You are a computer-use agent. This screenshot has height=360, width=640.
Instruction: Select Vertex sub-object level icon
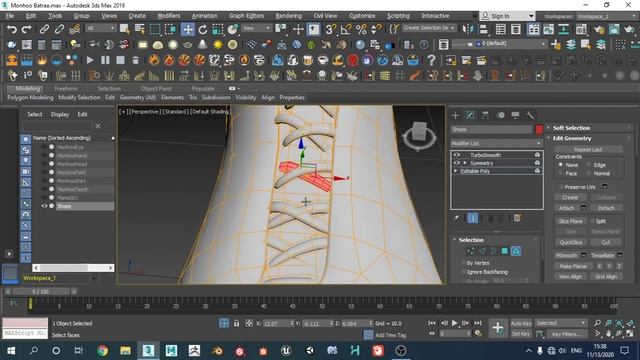click(471, 251)
